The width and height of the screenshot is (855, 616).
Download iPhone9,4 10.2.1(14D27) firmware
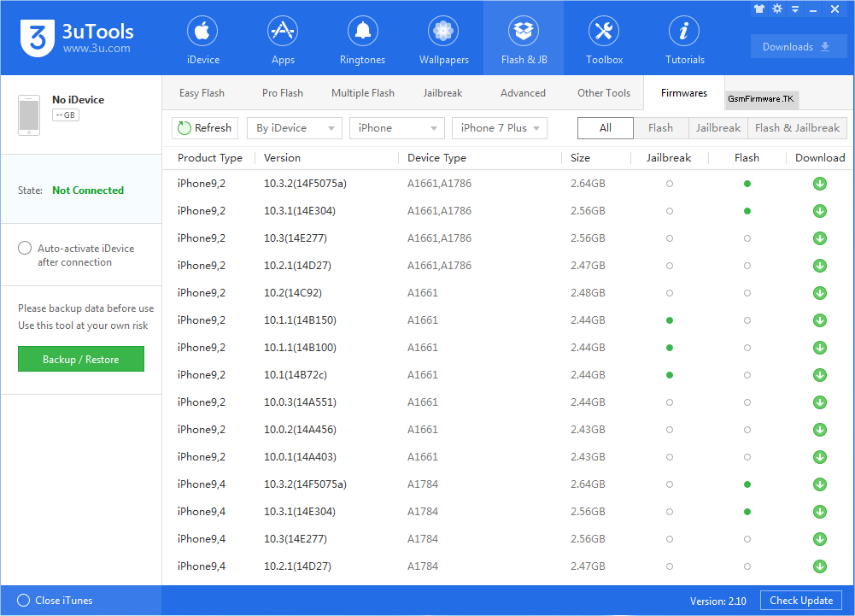pos(820,566)
